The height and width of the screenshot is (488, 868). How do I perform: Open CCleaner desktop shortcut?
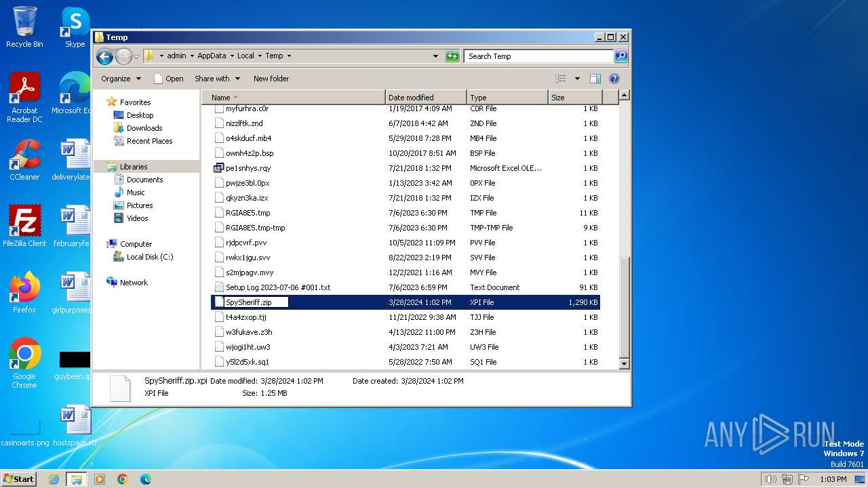24,160
